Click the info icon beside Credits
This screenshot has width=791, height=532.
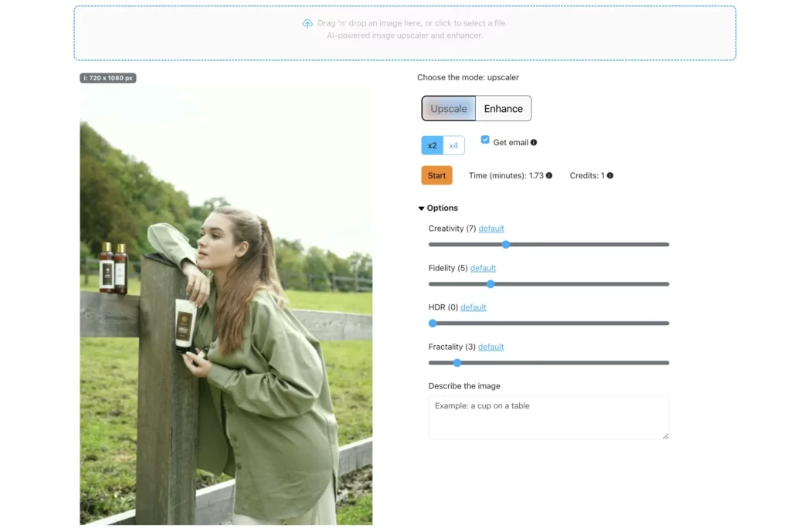click(609, 175)
